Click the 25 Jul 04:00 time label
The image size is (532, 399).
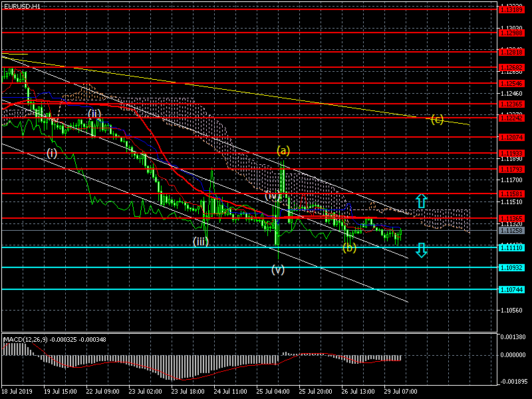tap(273, 392)
